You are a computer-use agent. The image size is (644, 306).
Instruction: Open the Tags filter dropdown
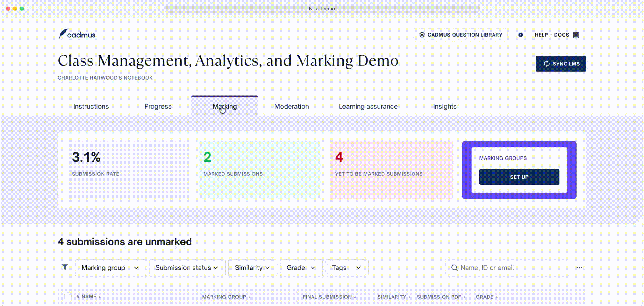click(x=347, y=268)
